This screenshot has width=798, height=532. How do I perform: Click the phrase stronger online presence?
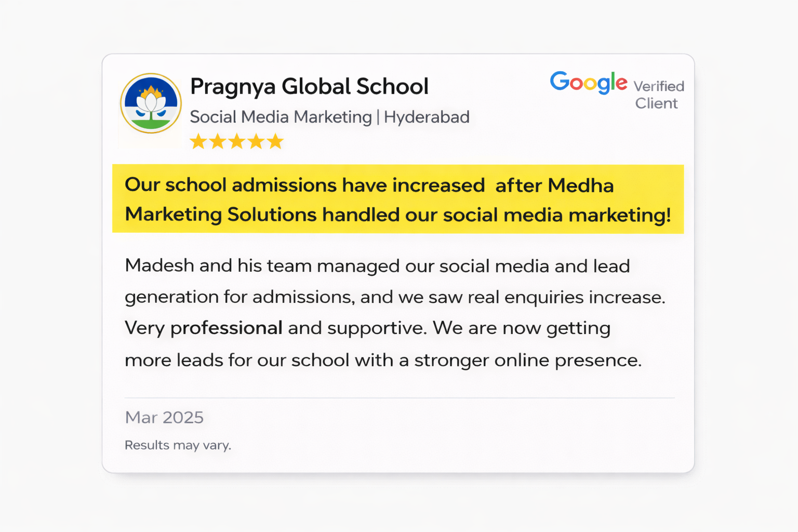click(527, 360)
